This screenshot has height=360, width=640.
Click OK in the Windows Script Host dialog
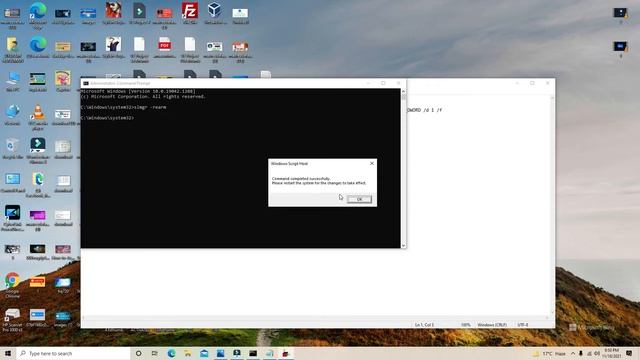[x=359, y=199]
